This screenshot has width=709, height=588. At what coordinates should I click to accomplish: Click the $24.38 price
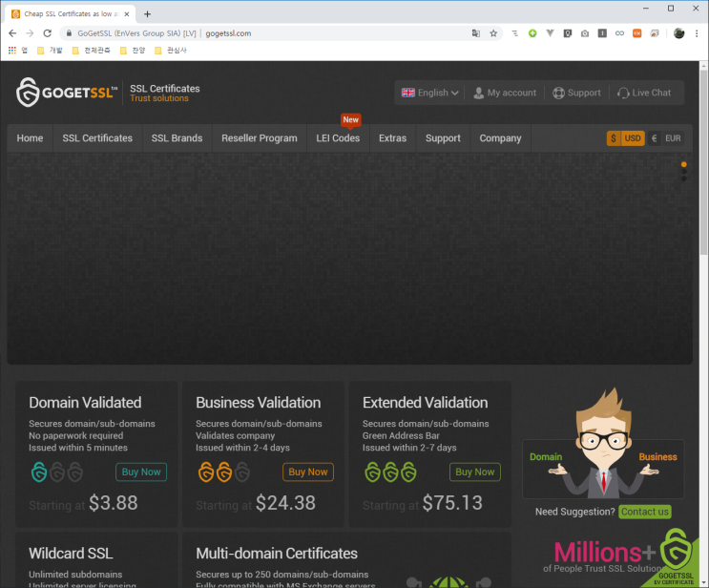coord(285,503)
